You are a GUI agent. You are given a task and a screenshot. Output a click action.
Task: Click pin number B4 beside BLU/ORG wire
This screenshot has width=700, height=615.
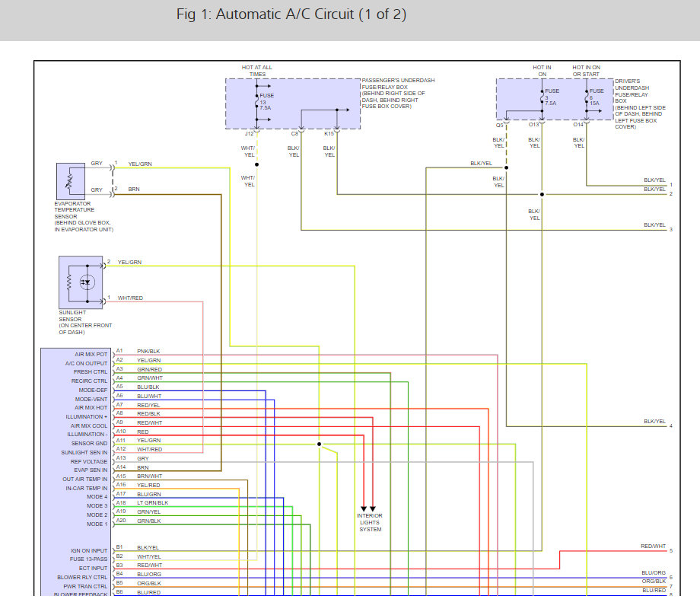click(119, 574)
